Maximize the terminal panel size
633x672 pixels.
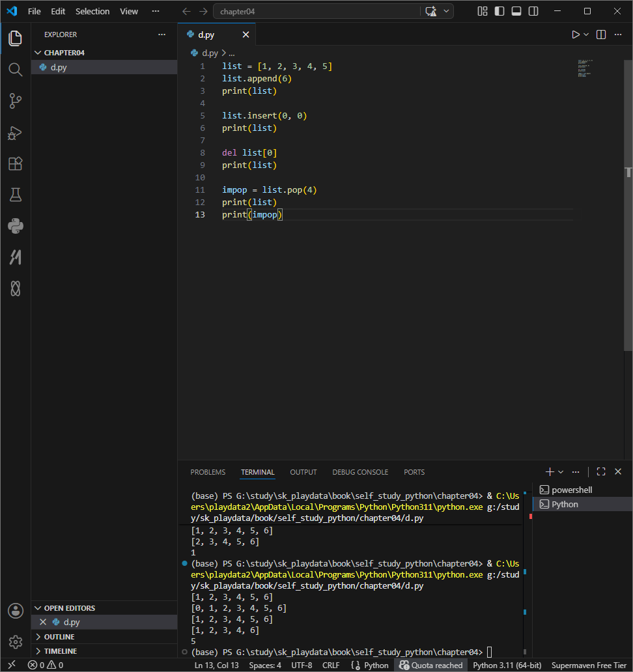click(x=601, y=472)
